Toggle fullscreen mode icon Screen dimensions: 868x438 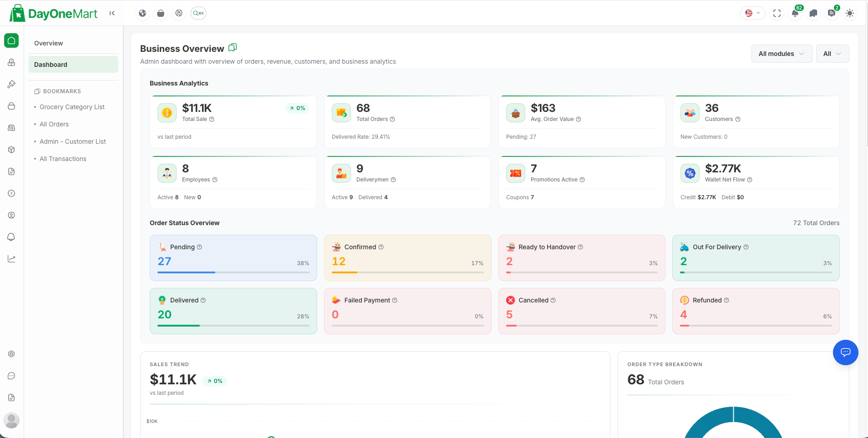tap(777, 13)
